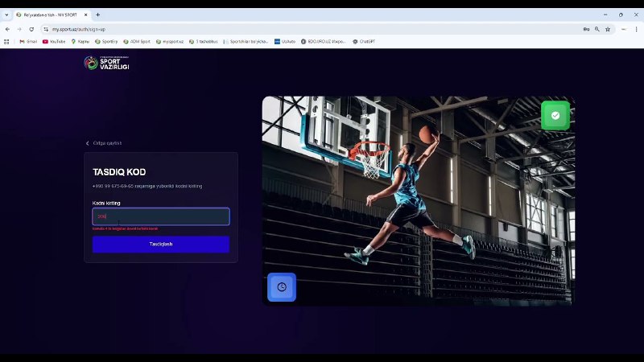Click the browser back arrow
This screenshot has width=644, height=362.
7,29
